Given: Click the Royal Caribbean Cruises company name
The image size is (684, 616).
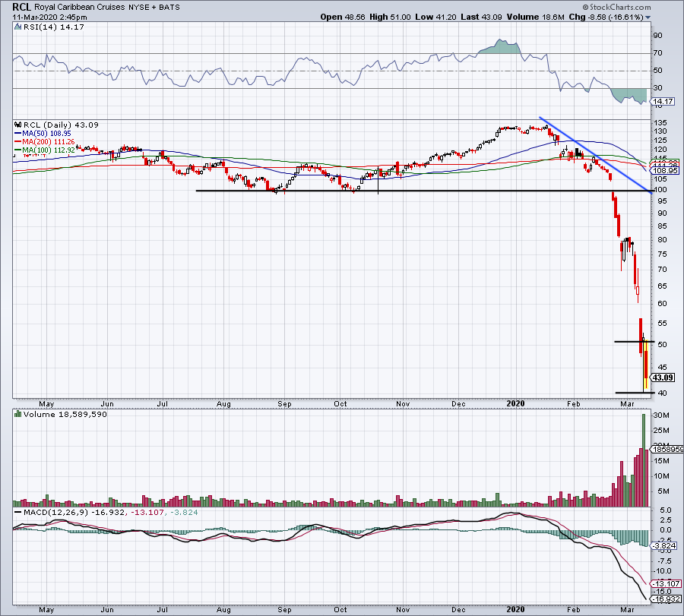Looking at the screenshot, I should point(79,6).
